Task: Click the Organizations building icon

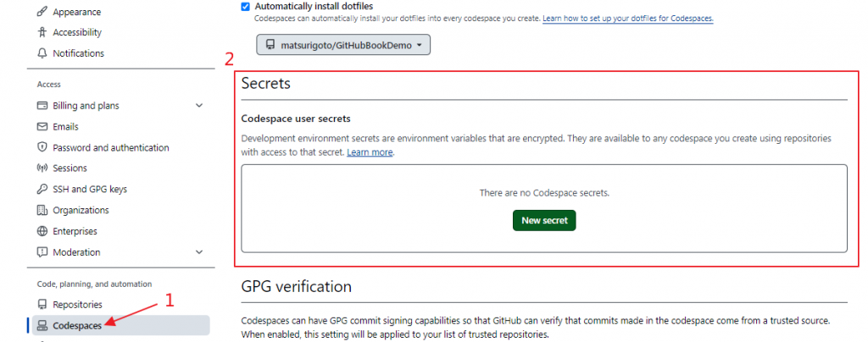Action: coord(42,210)
